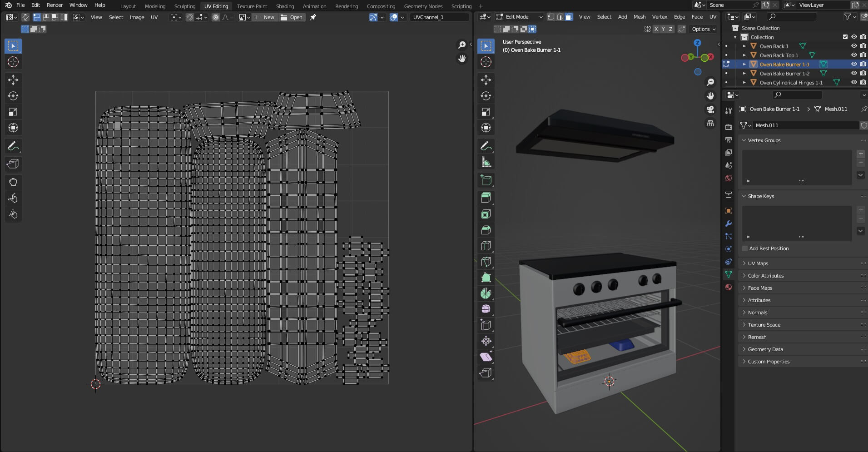Select the Rip Region tool in 3D viewport
The height and width of the screenshot is (452, 868).
tap(486, 373)
